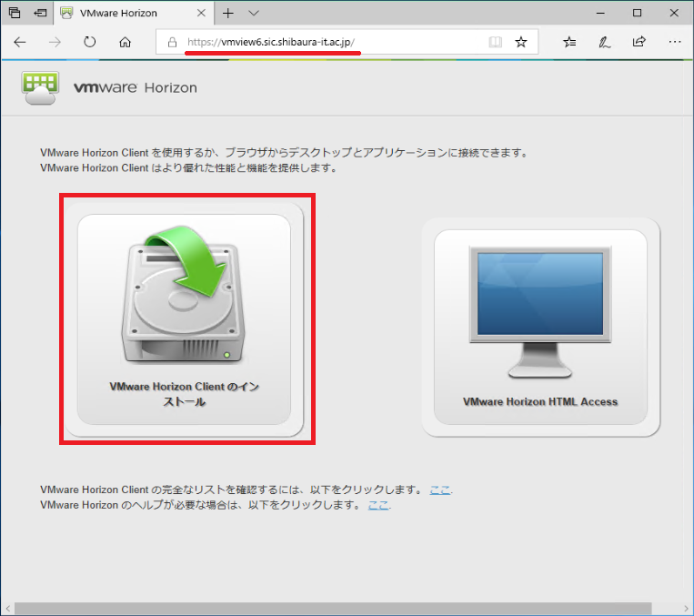Click the browser Back arrow

pos(20,42)
